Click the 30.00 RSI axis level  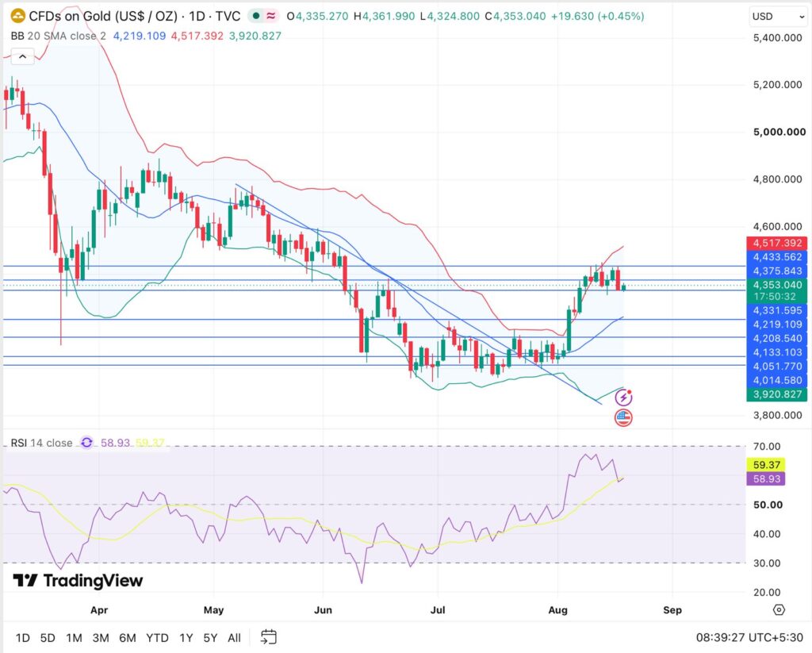[767, 563]
